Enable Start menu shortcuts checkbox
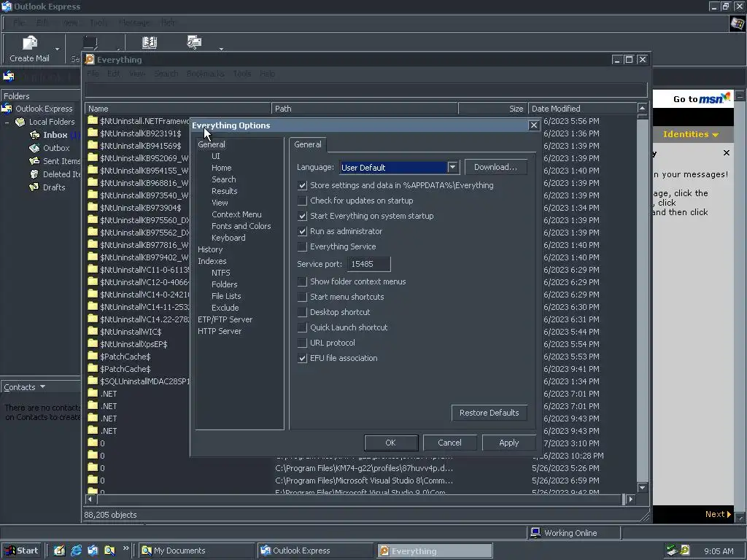Screen dimensions: 747x560 point(302,297)
